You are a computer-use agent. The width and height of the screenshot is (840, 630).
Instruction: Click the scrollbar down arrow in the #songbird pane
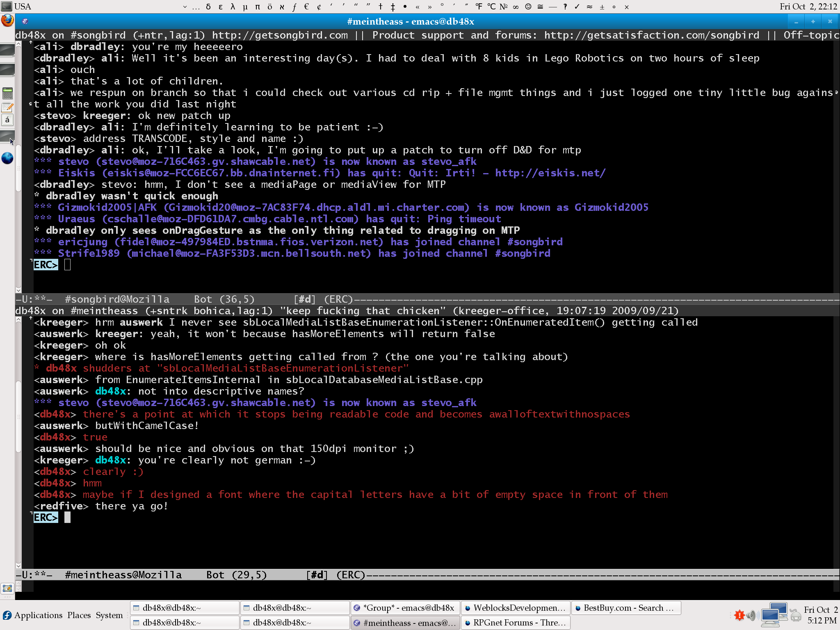(18, 290)
